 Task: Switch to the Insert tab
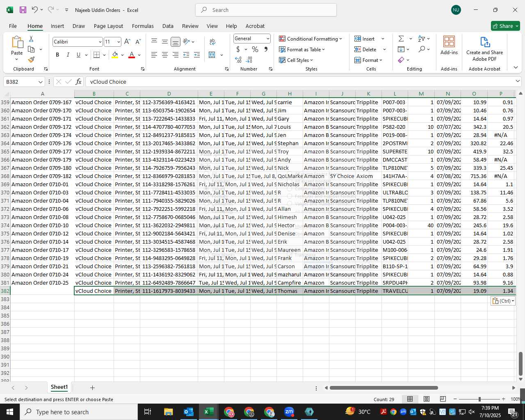point(57,26)
